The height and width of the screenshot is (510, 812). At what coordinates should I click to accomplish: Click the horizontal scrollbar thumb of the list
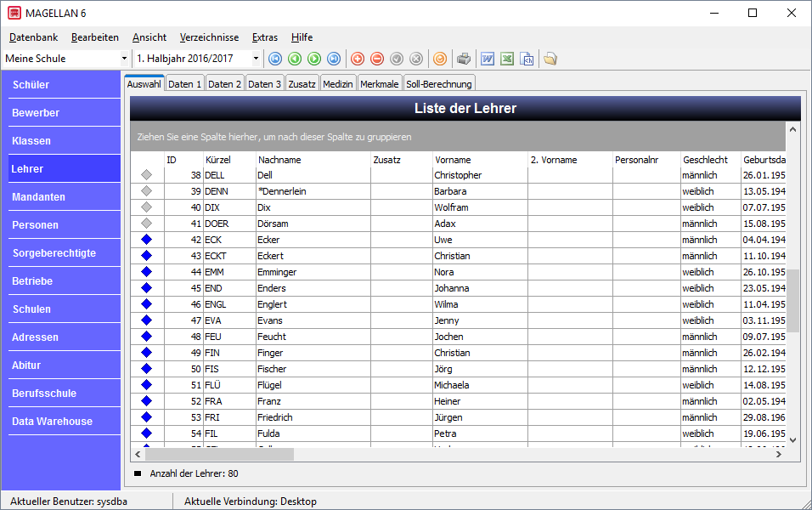[x=220, y=454]
